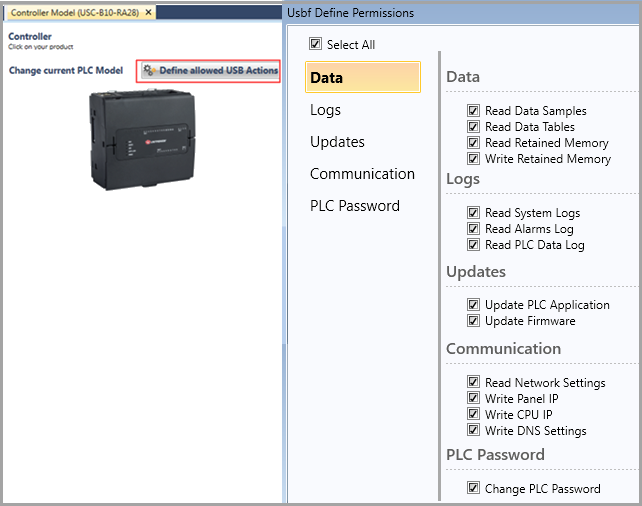Screen dimensions: 642x506
Task: Uncheck Update Firmware option
Action: coord(473,321)
